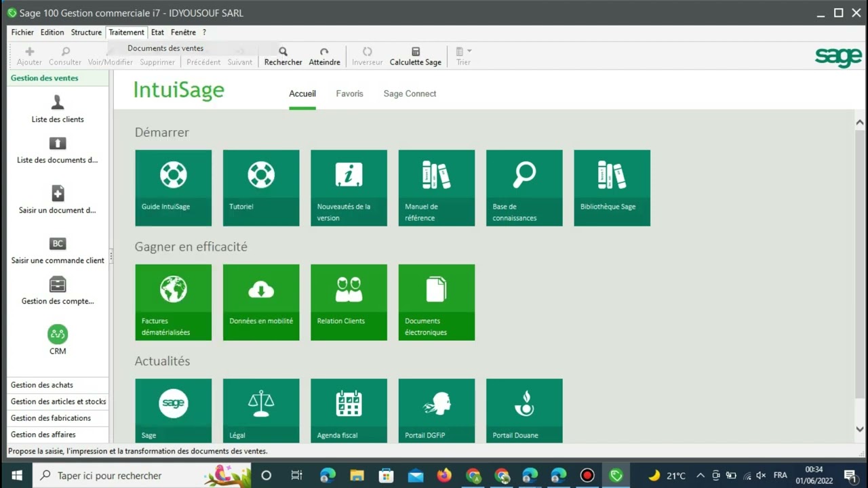Viewport: 868px width, 488px height.
Task: Open the Portail Douane tile
Action: 524,411
